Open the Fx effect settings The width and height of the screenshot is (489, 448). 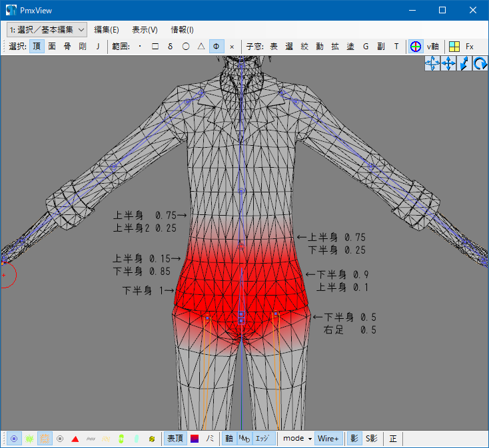point(470,47)
